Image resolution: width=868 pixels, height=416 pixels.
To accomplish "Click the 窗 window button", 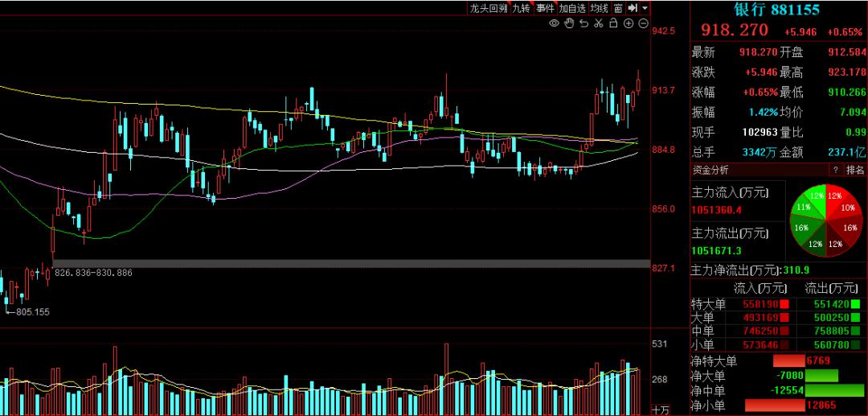I will click(618, 8).
